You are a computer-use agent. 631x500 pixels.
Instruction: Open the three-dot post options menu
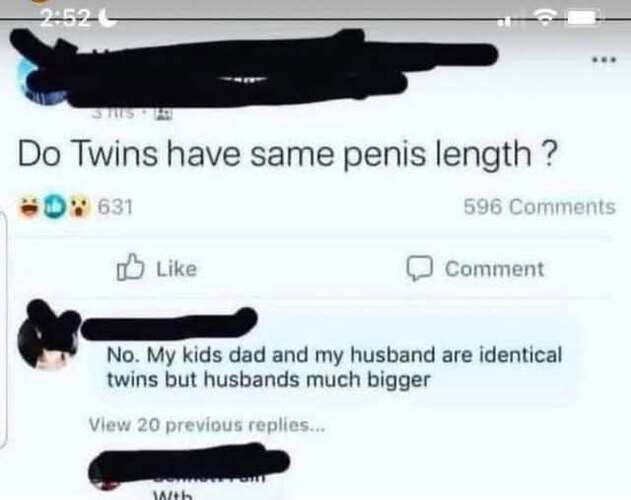pyautogui.click(x=604, y=60)
